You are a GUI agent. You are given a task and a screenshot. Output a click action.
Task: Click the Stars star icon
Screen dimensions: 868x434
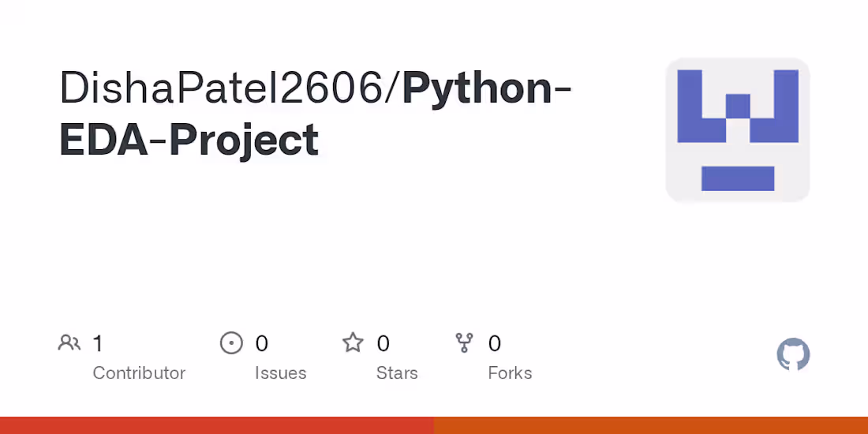(353, 343)
